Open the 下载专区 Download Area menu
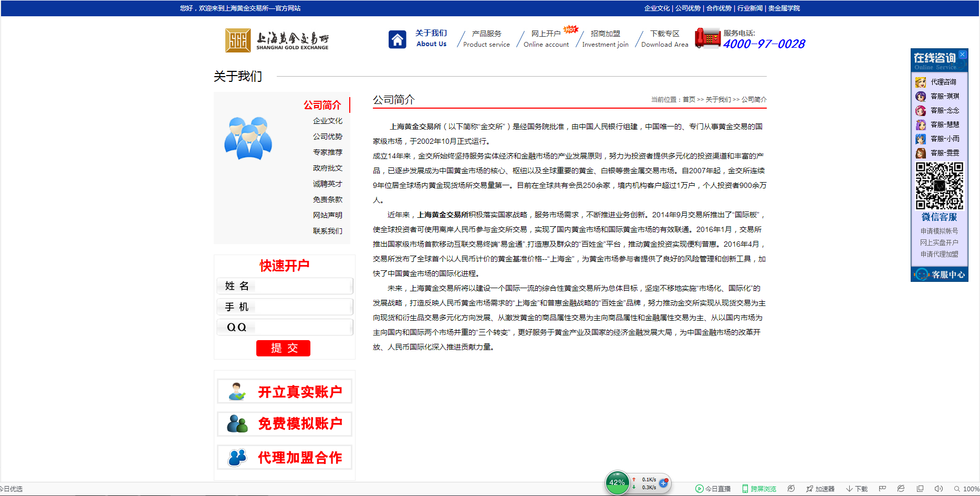This screenshot has height=496, width=980. click(x=664, y=39)
